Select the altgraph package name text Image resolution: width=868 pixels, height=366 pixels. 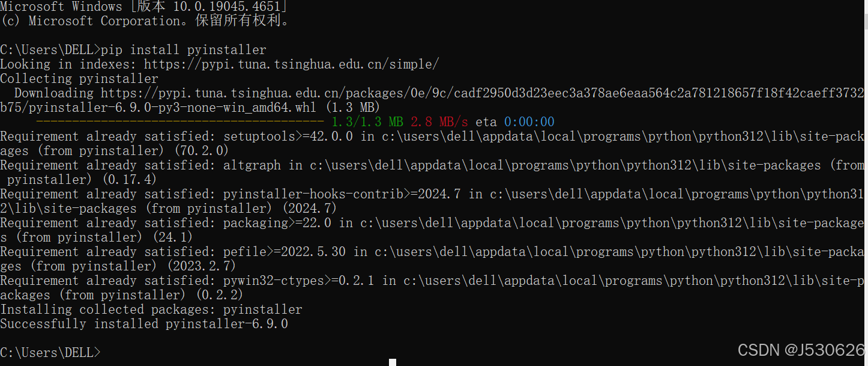pos(252,165)
